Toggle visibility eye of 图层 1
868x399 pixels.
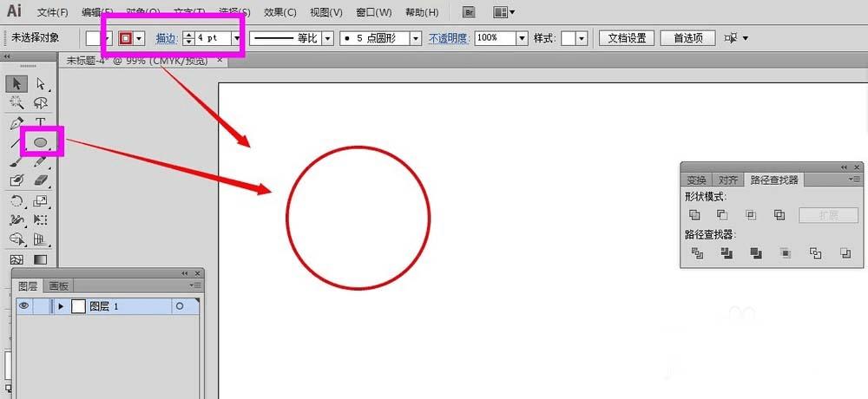[23, 305]
